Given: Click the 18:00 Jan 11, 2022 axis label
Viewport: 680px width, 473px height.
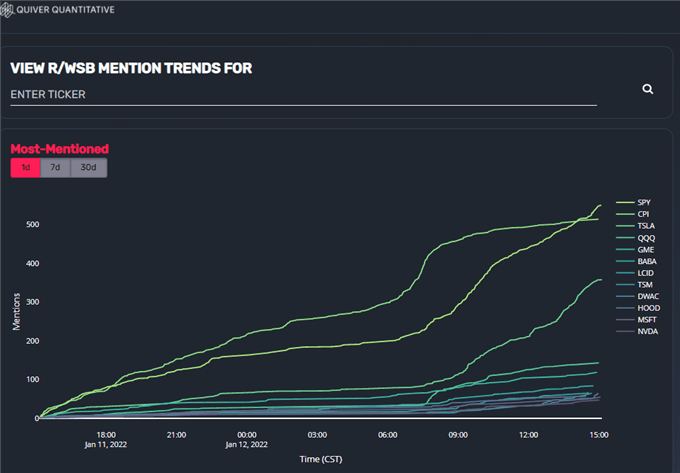Looking at the screenshot, I should 106,440.
